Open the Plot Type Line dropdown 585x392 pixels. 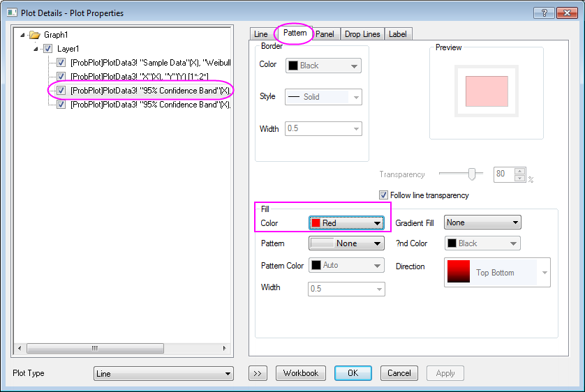point(163,374)
